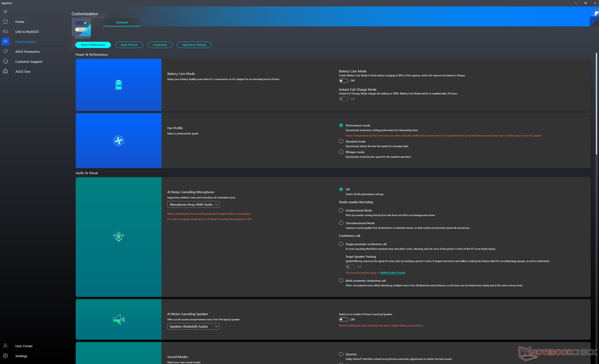Click the ASUS Promotion tag icon

pyautogui.click(x=5, y=51)
